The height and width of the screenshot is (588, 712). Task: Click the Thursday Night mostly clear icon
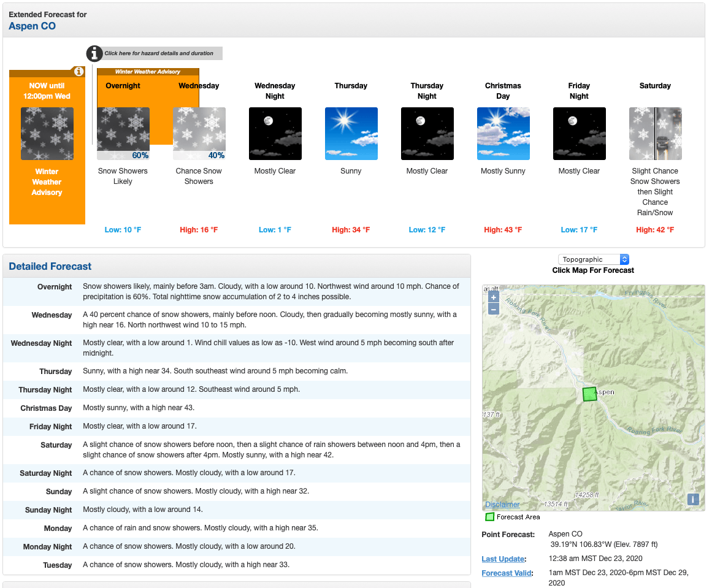pos(427,134)
